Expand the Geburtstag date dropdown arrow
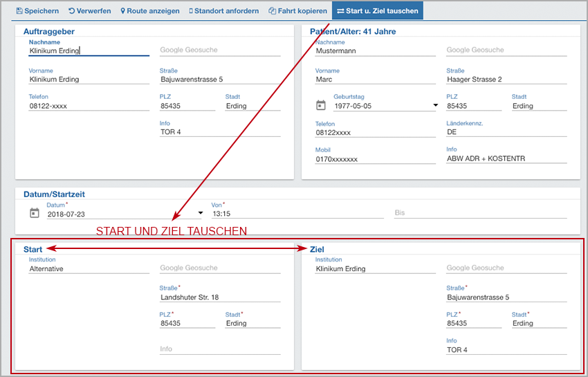 click(x=435, y=106)
